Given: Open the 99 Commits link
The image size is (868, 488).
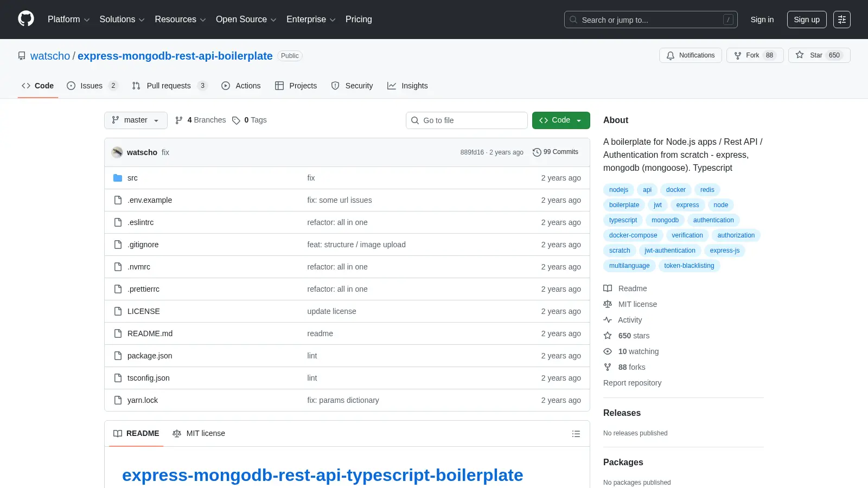Looking at the screenshot, I should [556, 152].
